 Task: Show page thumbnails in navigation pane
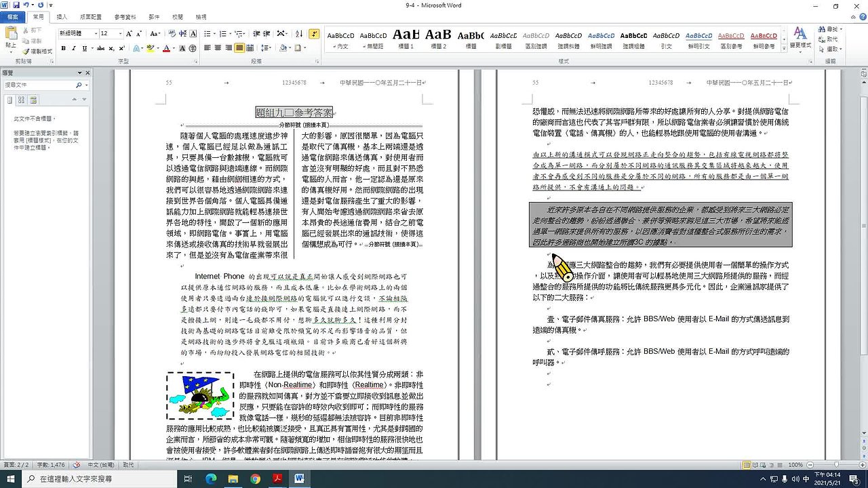pyautogui.click(x=22, y=100)
